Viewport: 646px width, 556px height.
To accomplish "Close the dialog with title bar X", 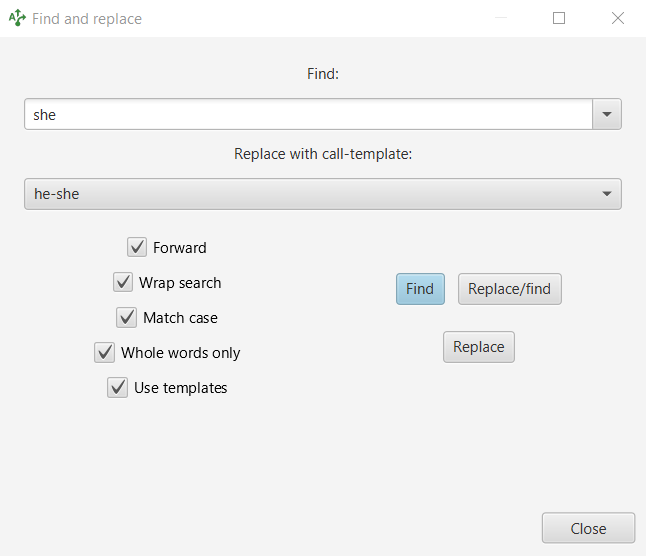I will pos(618,18).
